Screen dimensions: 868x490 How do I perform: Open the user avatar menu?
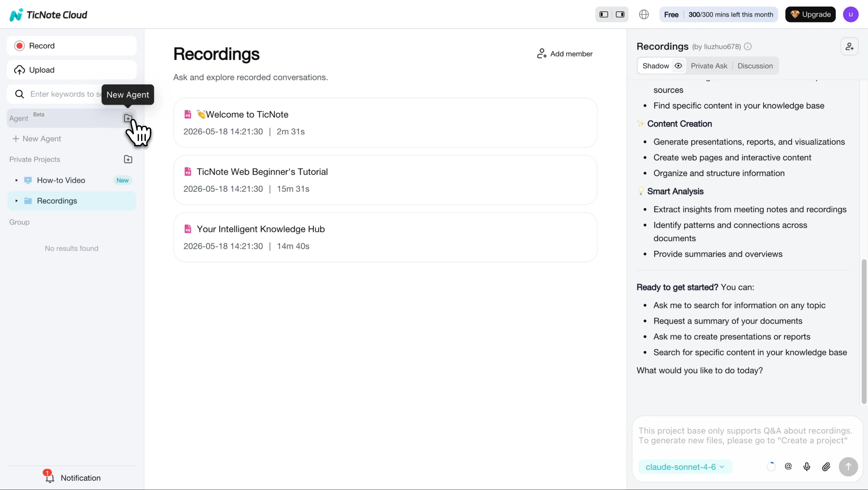pyautogui.click(x=851, y=14)
